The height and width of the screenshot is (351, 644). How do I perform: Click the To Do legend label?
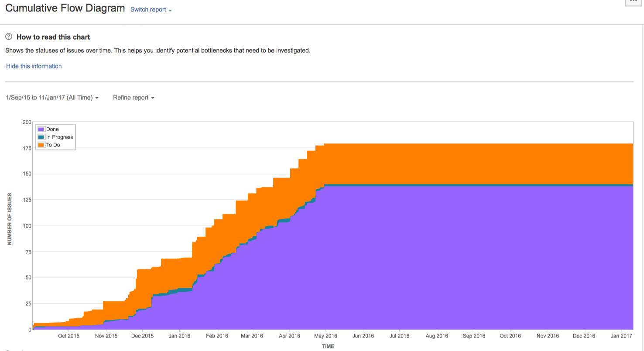click(53, 145)
